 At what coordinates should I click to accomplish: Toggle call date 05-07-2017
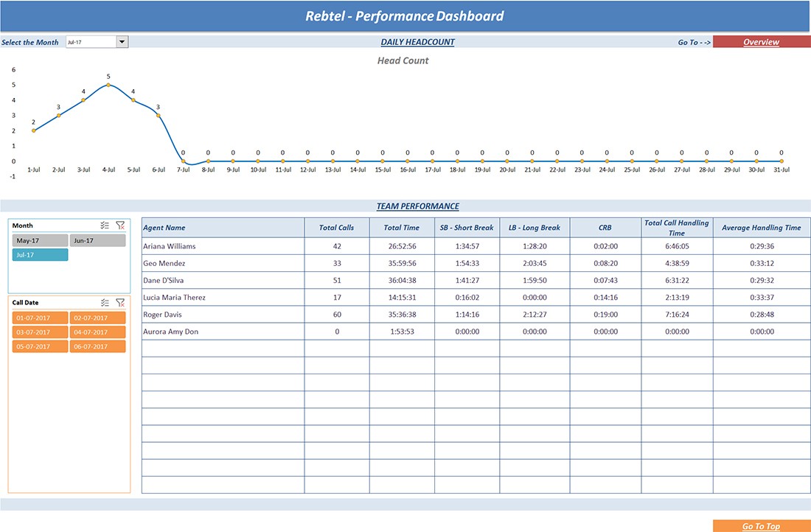pyautogui.click(x=40, y=346)
